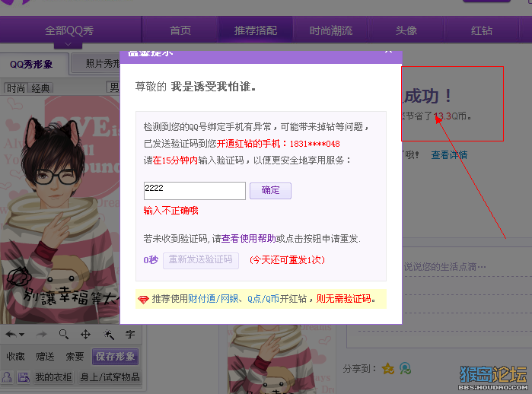Open the 财付通/网银 link
The height and width of the screenshot is (394, 532).
coord(213,299)
